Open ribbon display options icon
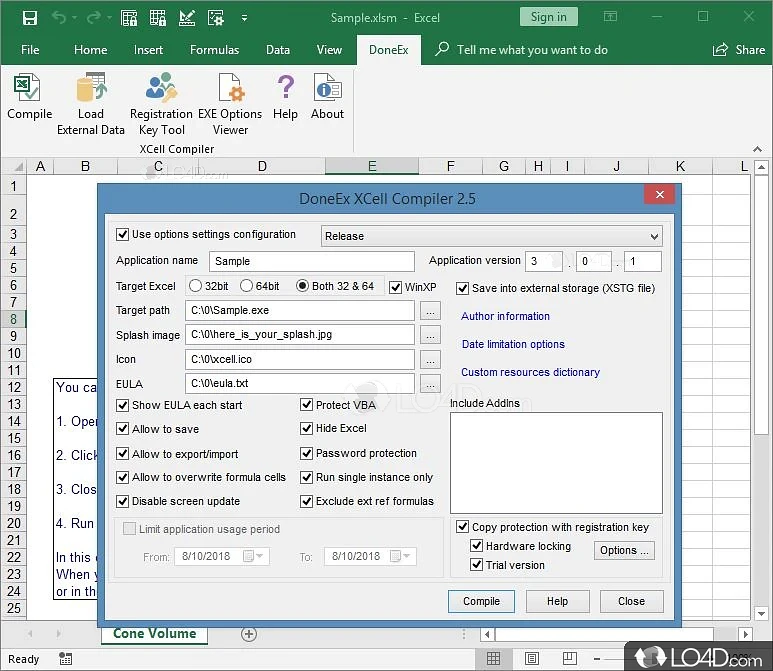This screenshot has width=773, height=671. pyautogui.click(x=610, y=17)
